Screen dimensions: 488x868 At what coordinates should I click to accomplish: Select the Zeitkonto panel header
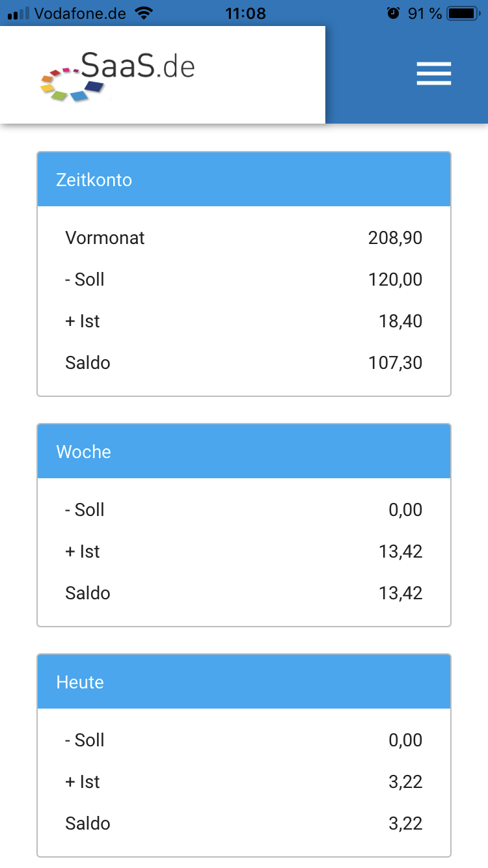[244, 180]
